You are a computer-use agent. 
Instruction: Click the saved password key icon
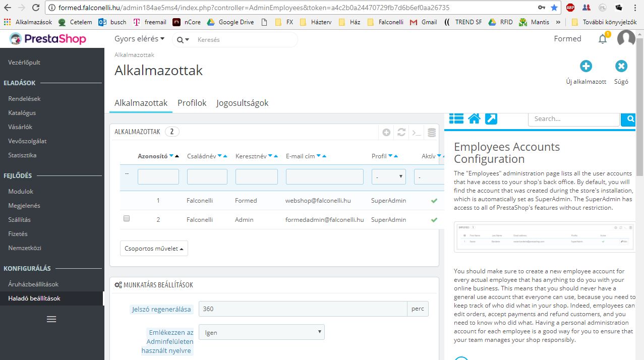(x=542, y=8)
